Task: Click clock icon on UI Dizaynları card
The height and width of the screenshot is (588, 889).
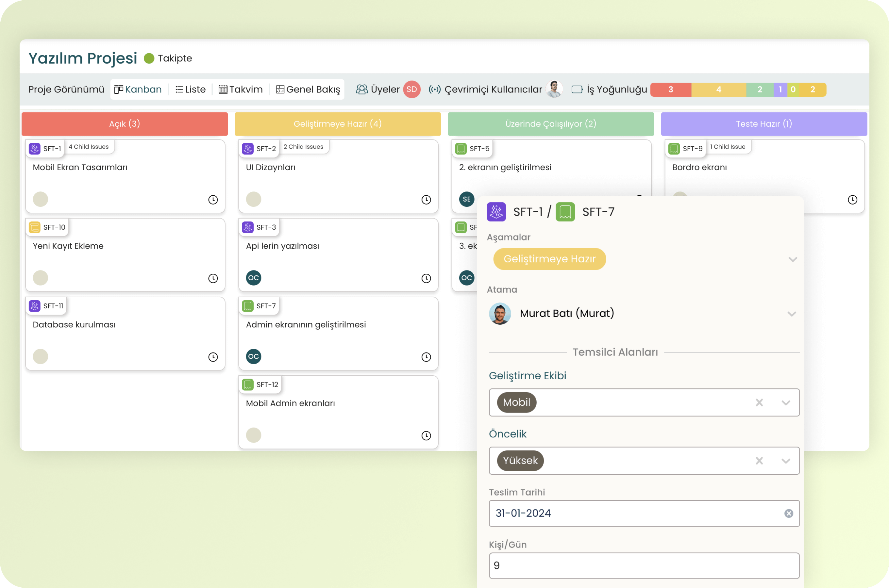Action: point(426,200)
